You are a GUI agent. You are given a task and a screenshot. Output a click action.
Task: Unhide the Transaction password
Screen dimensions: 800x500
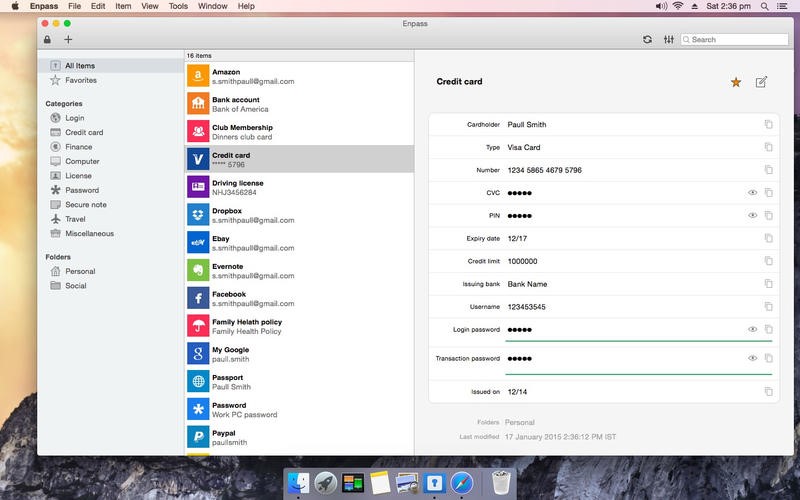[x=752, y=358]
